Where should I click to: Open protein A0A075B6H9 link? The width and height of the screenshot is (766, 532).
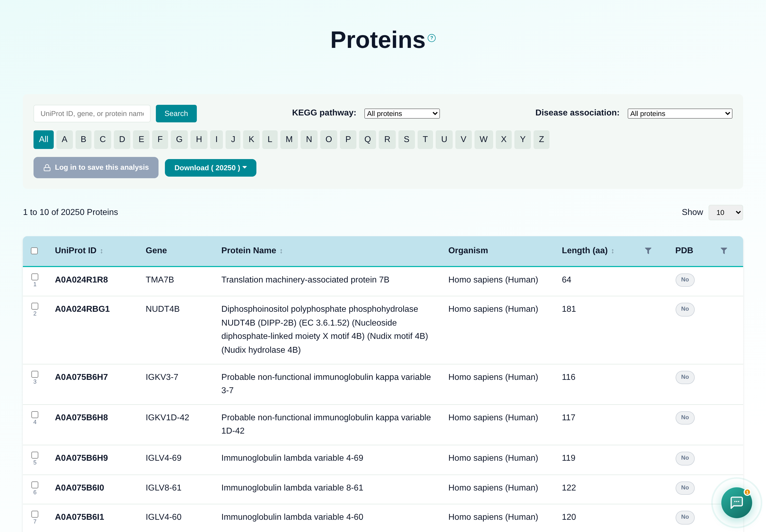(x=81, y=458)
